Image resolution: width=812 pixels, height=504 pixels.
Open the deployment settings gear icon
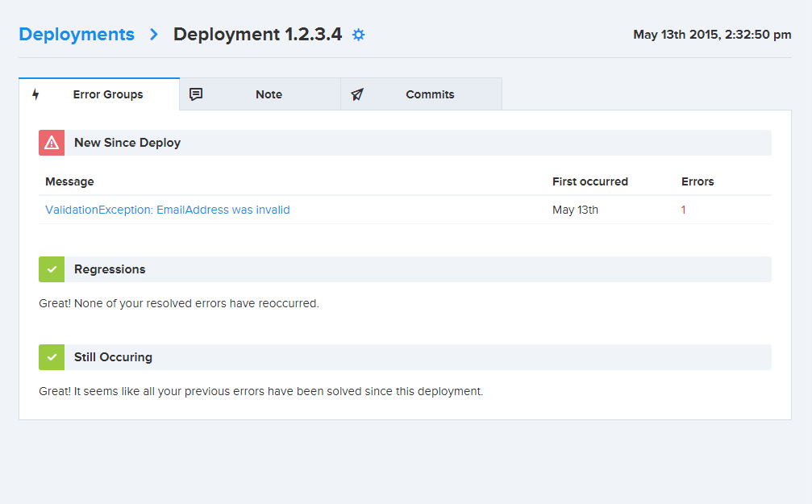358,35
